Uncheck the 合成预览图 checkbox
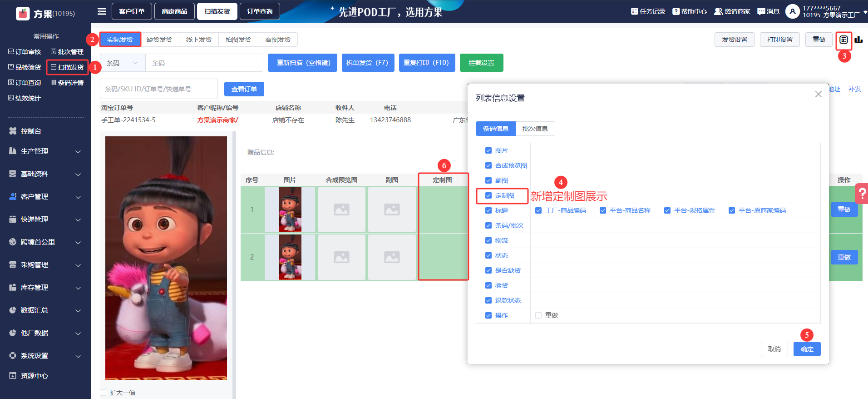The height and width of the screenshot is (399, 868). tap(488, 165)
